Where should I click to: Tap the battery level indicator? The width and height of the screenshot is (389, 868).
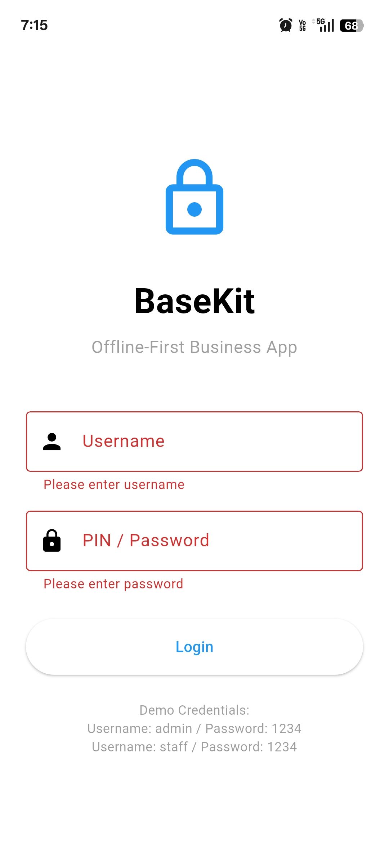(352, 26)
